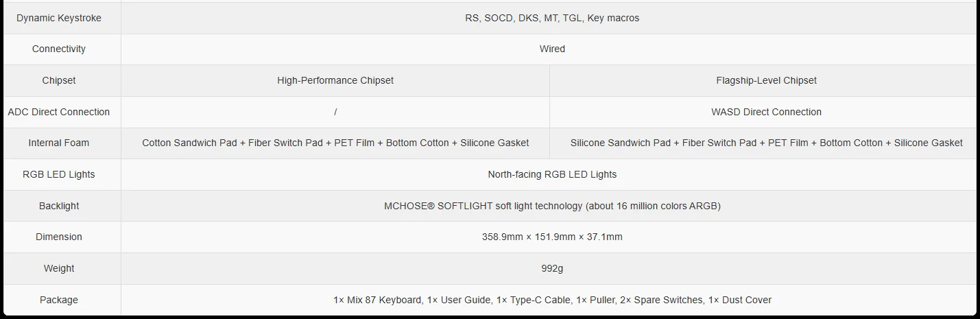Click the High-Performance Chipset cell
The image size is (980, 319).
[x=335, y=81]
